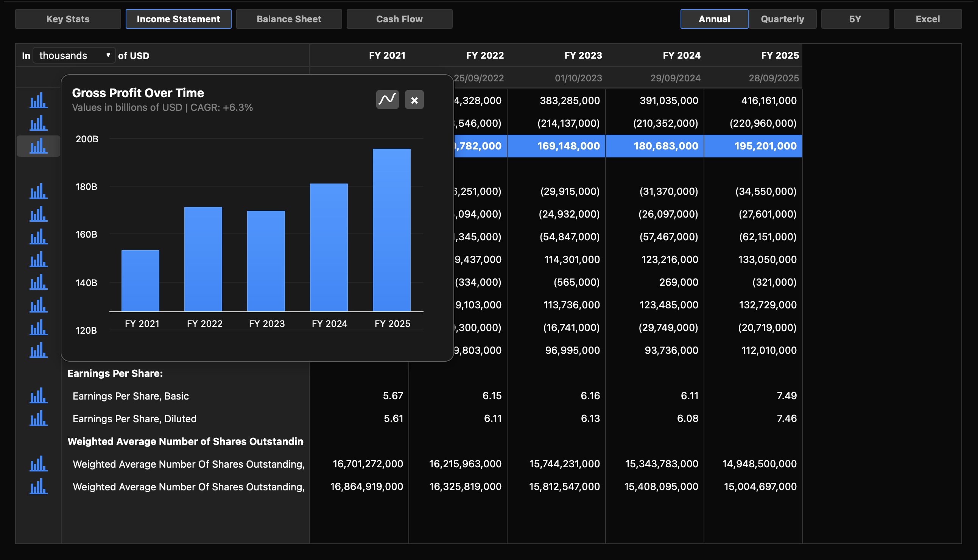Image resolution: width=978 pixels, height=560 pixels.
Task: Open the Revenue chart via the top sidebar icon
Action: [38, 101]
